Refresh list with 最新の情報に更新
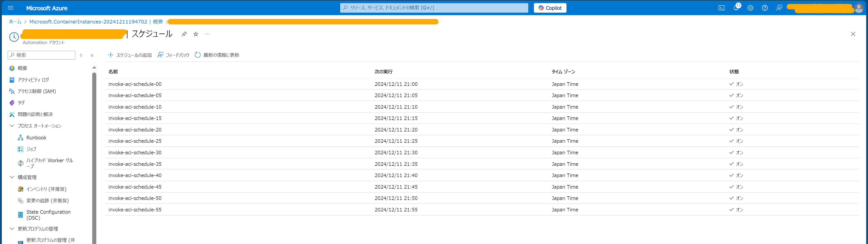The height and width of the screenshot is (244, 868). (x=217, y=55)
